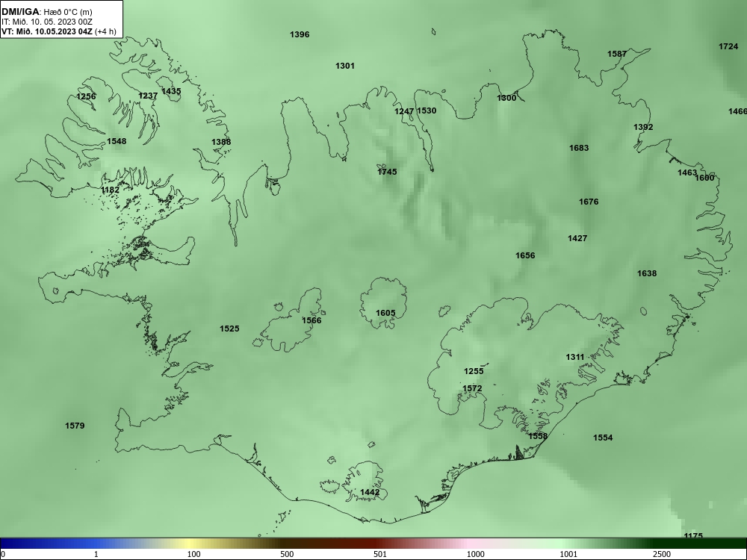Click the 1745 height label
Screen dimensions: 747x560
coord(387,172)
